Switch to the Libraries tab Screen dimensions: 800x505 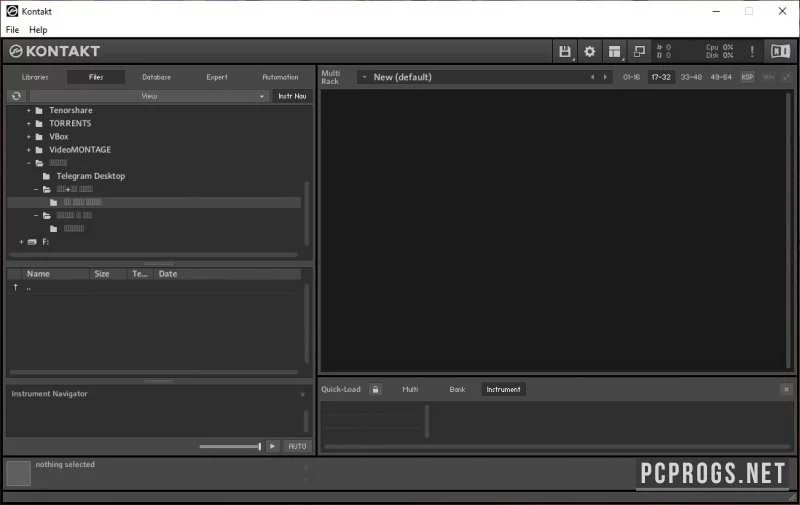tap(35, 77)
